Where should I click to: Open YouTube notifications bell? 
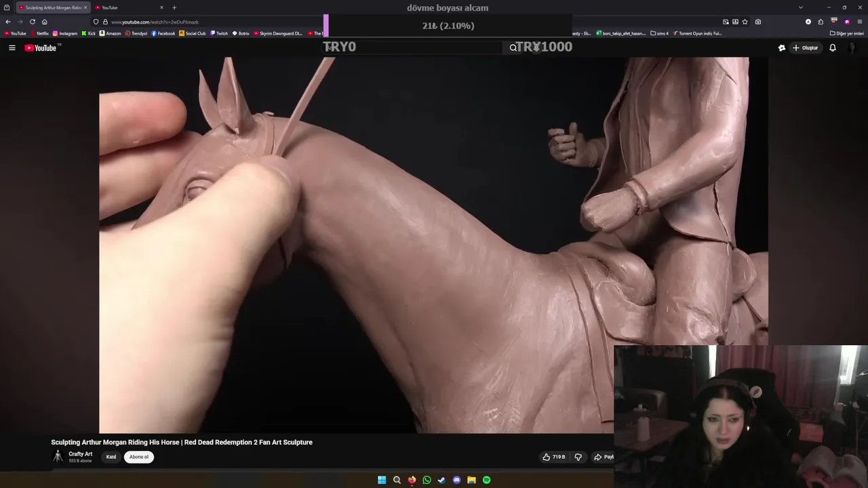833,47
